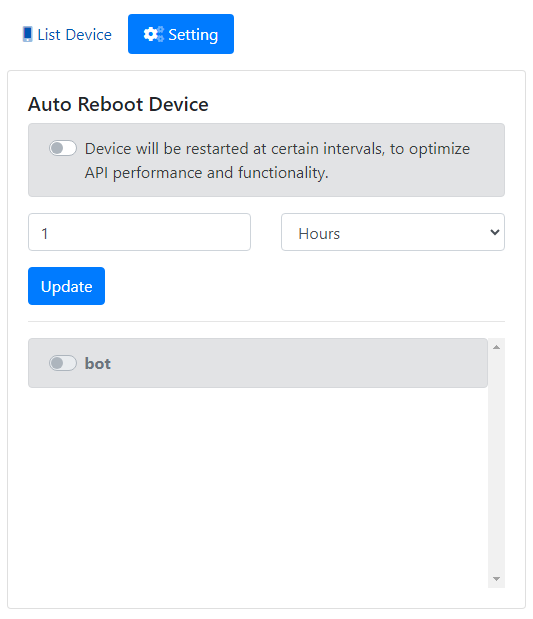Toggle the bot device switch
The image size is (533, 619).
coord(63,363)
